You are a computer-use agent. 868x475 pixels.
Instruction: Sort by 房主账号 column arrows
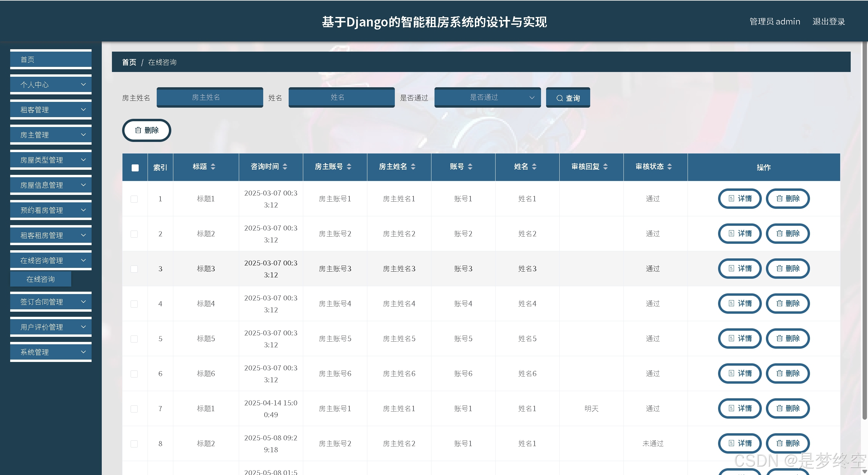[x=349, y=166]
